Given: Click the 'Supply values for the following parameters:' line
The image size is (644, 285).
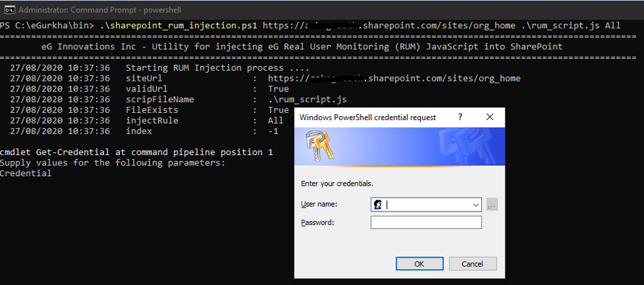Looking at the screenshot, I should coord(113,163).
